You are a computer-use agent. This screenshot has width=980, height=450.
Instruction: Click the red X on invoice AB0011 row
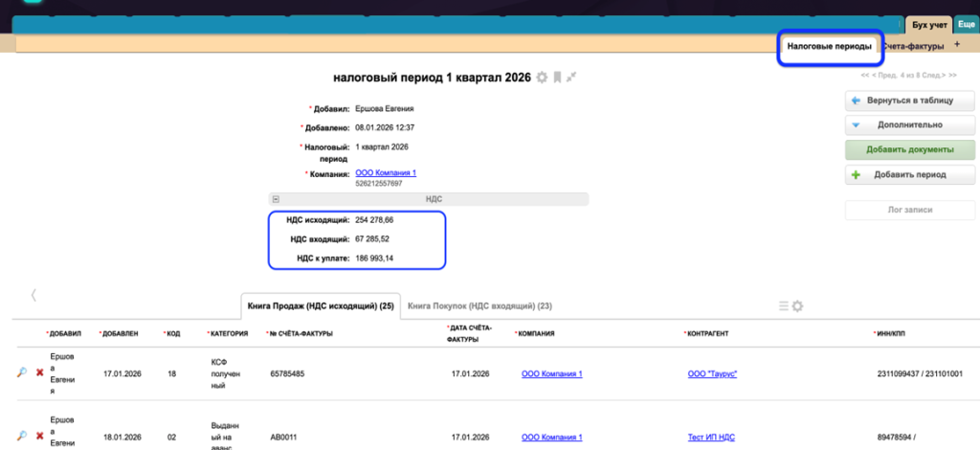click(39, 437)
